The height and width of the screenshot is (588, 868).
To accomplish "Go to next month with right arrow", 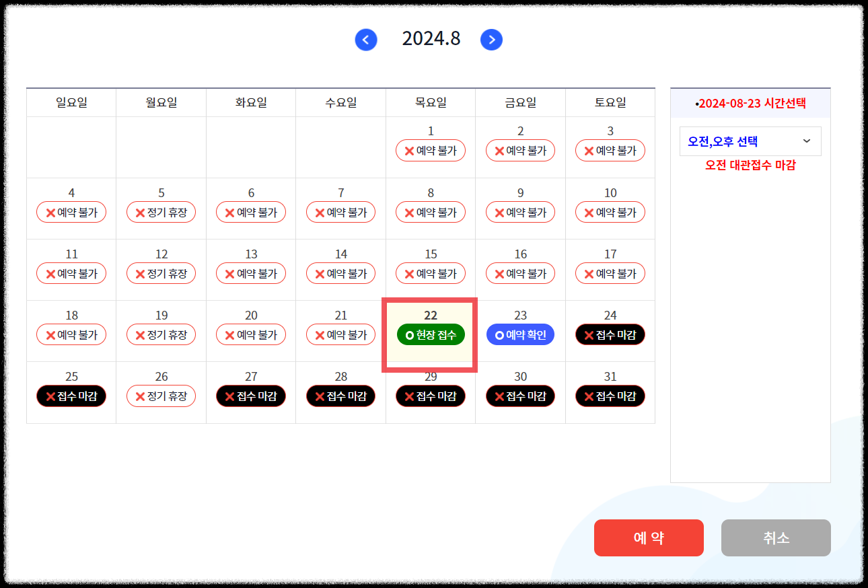I will coord(491,40).
